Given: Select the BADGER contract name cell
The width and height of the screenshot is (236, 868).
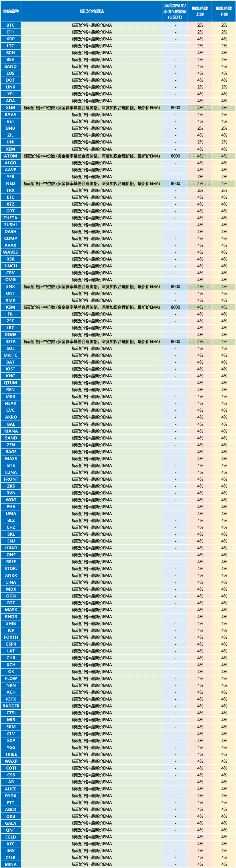Looking at the screenshot, I should pyautogui.click(x=10, y=706).
